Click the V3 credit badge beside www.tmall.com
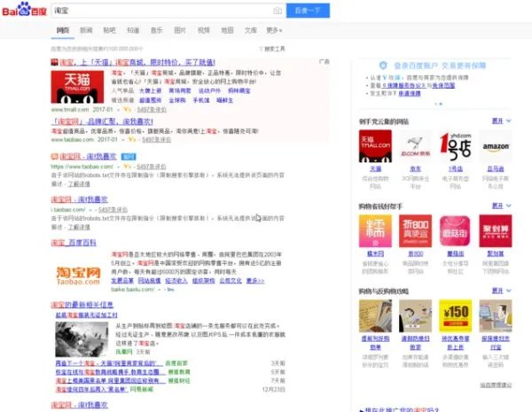532x412 pixels. [x=127, y=109]
